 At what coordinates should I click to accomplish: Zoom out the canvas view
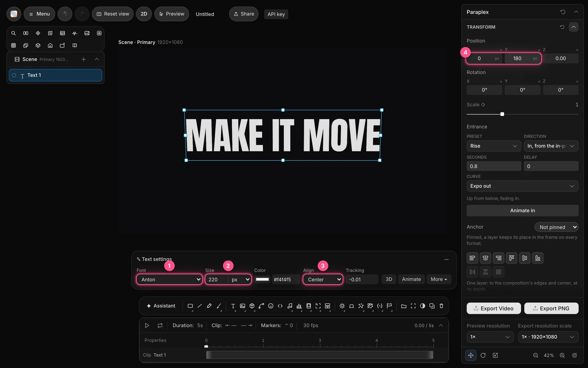pyautogui.click(x=536, y=355)
